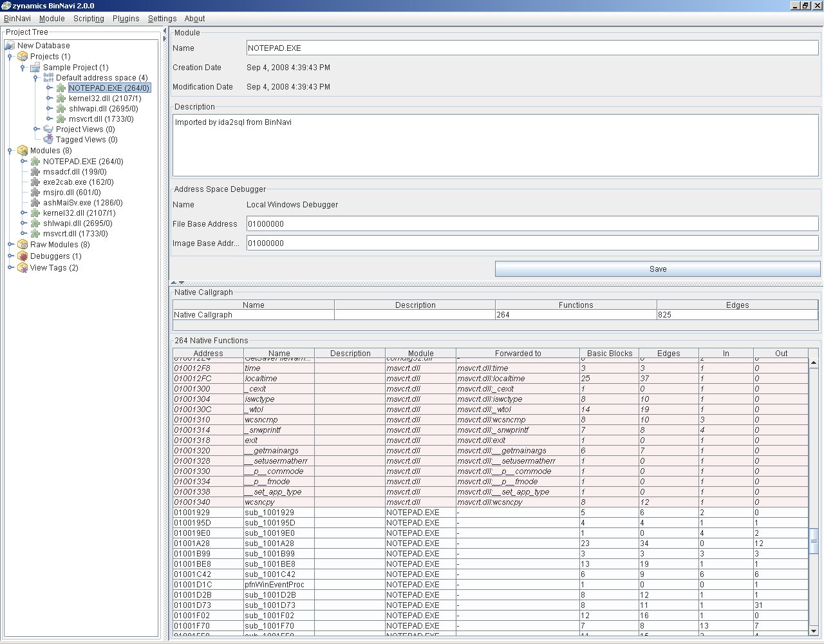Click the Functions header in Native Callgraph table
Viewport: 824px width, 644px height.
click(576, 305)
